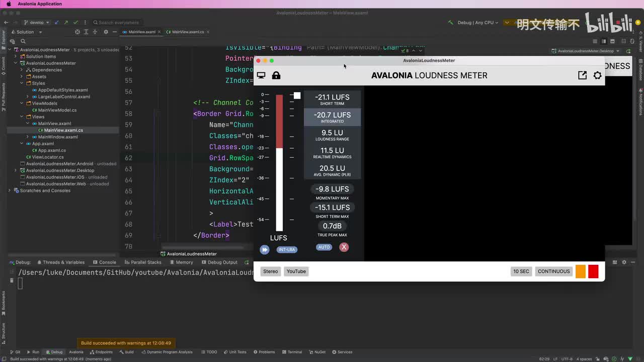644x362 pixels.
Task: Open the external pop-out icon in loudness meter
Action: pyautogui.click(x=582, y=75)
